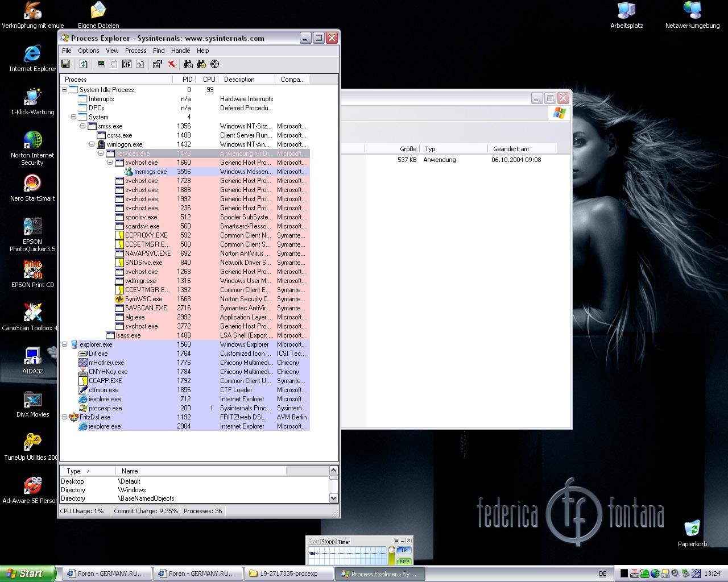The image size is (728, 582).
Task: Click the Stopp button in Fritz monitor
Action: click(x=328, y=542)
